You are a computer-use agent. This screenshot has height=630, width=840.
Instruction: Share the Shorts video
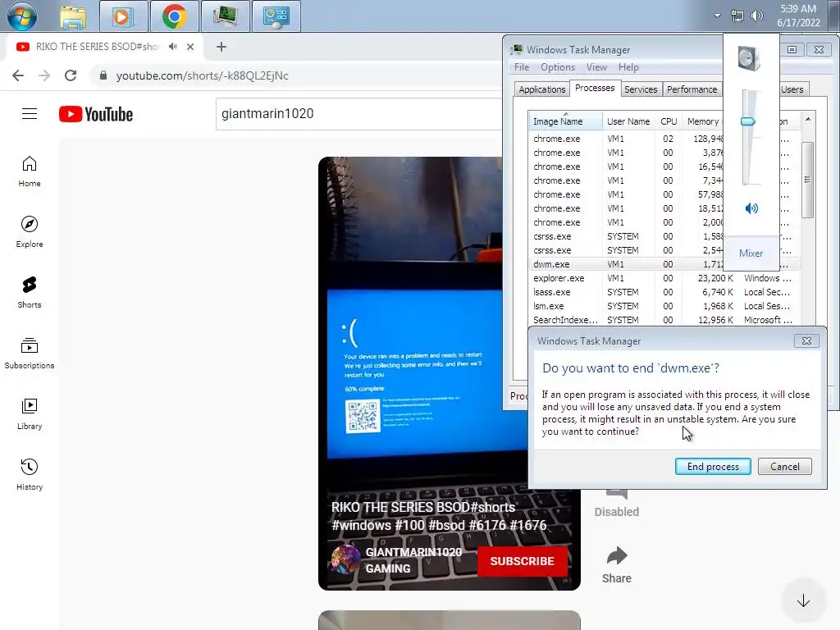click(x=617, y=564)
